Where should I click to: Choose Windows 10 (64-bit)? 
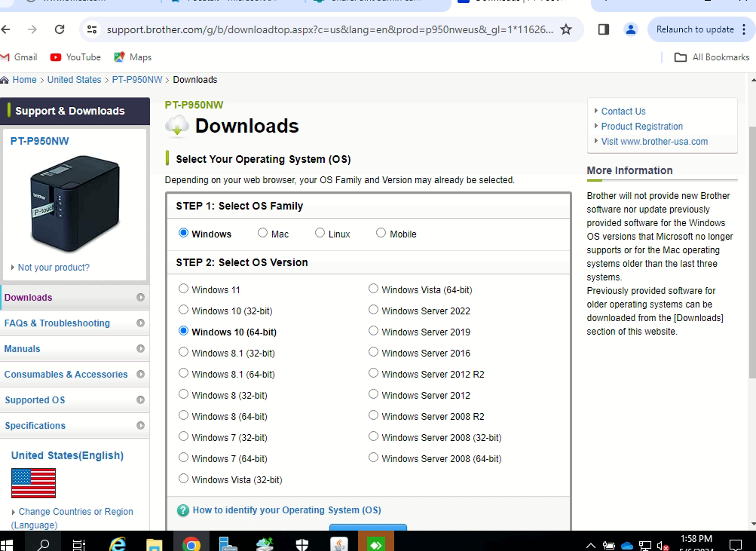183,331
